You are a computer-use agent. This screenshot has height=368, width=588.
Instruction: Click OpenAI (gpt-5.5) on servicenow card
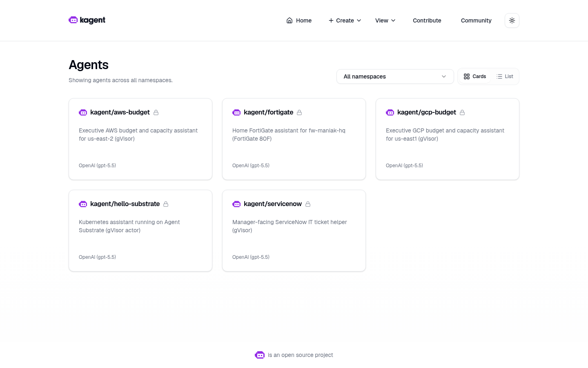pyautogui.click(x=251, y=257)
